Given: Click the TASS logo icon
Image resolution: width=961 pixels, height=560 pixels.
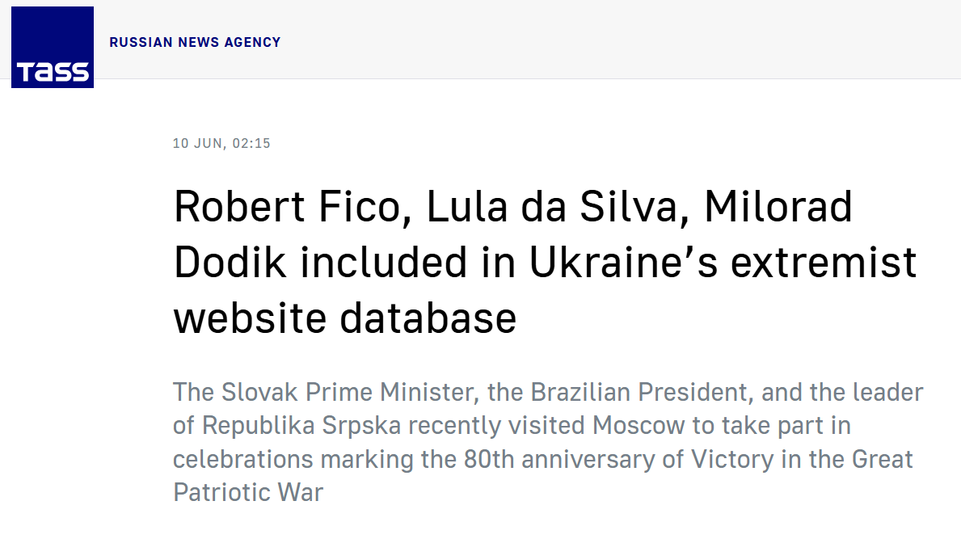Looking at the screenshot, I should [x=52, y=47].
